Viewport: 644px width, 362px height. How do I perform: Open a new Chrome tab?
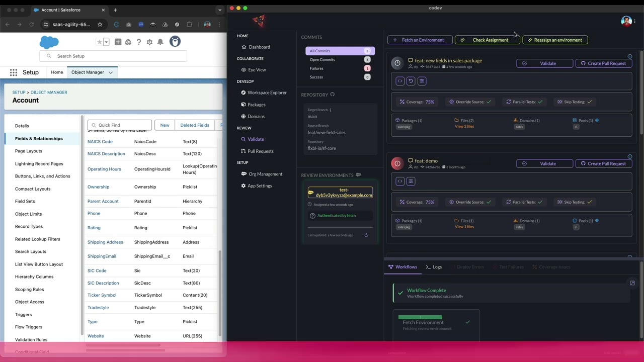[115, 10]
